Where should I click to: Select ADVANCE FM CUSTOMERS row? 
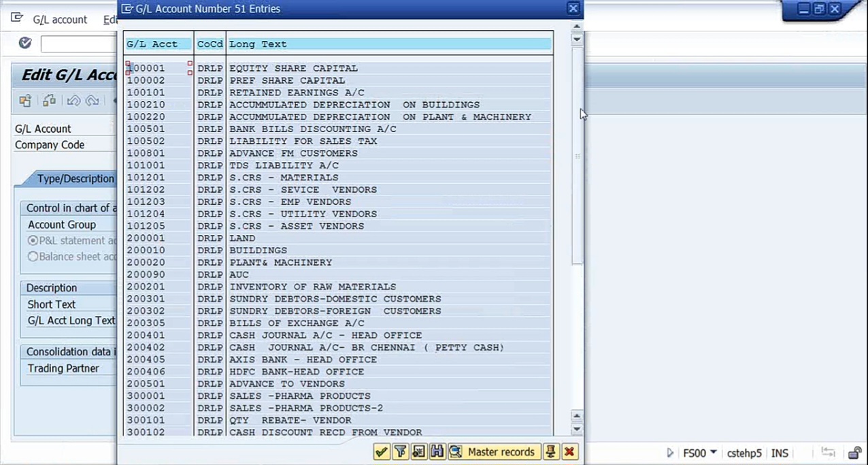tap(338, 153)
